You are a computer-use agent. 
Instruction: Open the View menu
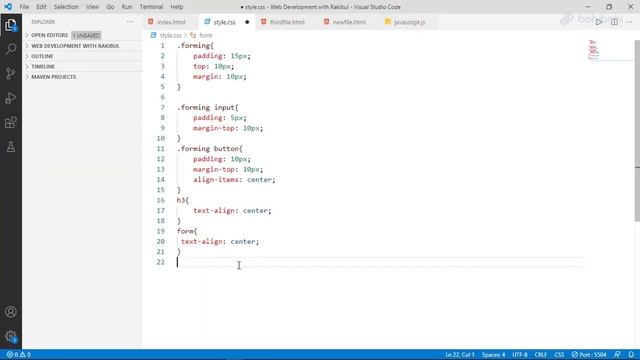92,7
